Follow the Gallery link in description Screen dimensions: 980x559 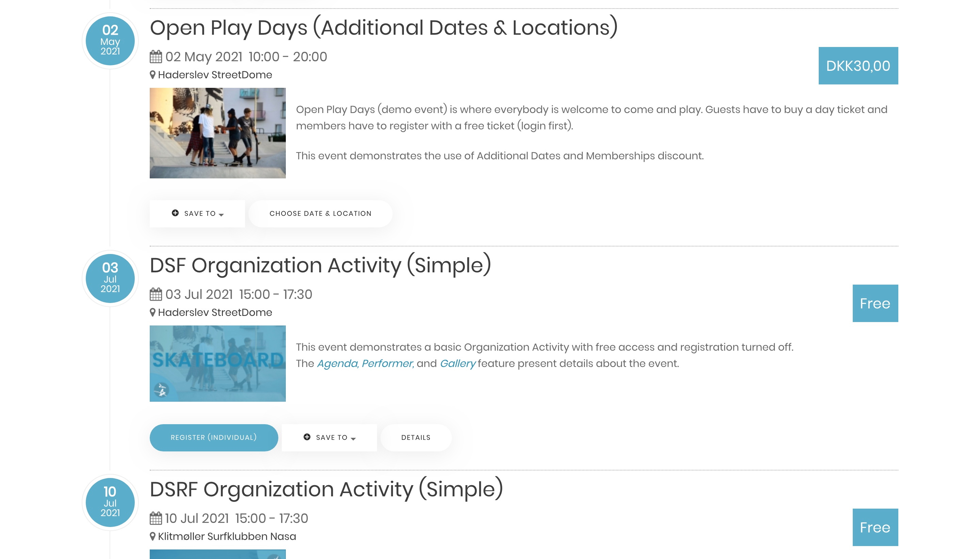tap(458, 363)
